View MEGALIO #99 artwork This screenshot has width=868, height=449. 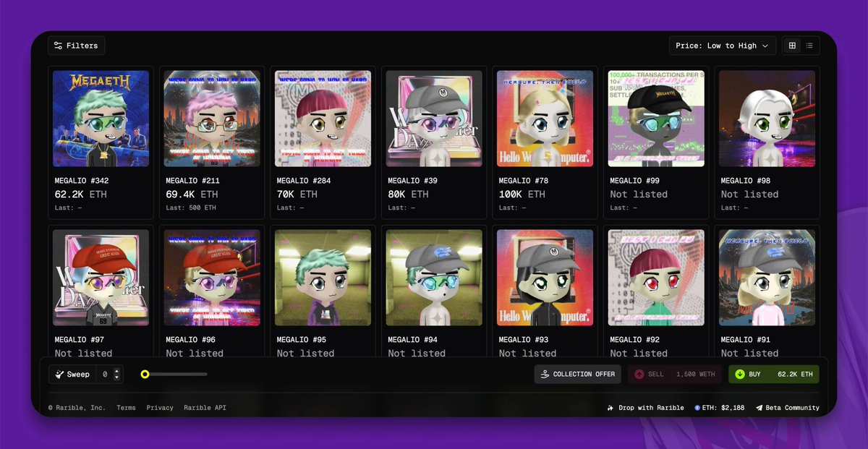pyautogui.click(x=656, y=119)
